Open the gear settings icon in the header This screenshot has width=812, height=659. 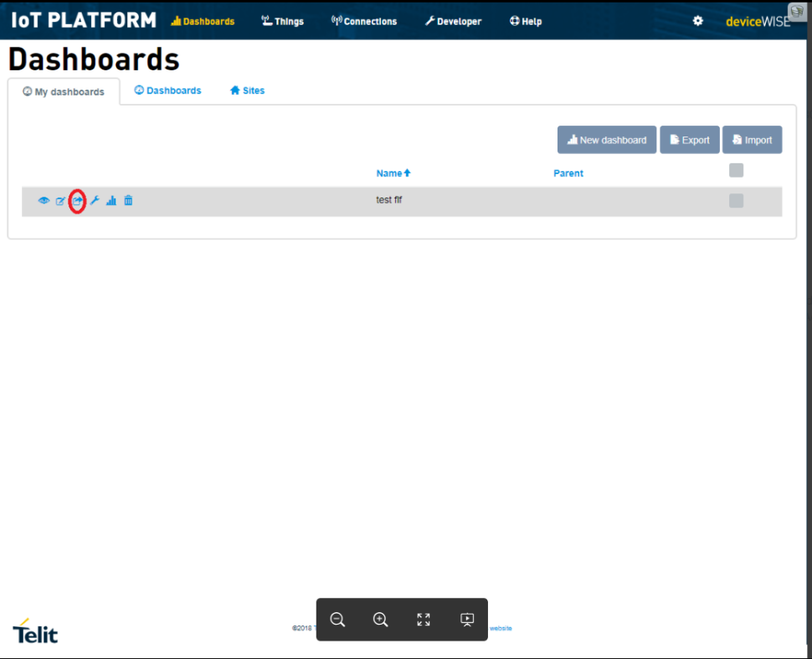[697, 21]
